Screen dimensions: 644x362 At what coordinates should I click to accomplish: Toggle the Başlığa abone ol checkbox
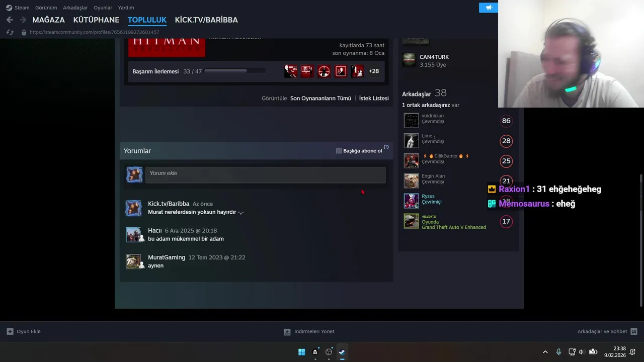click(339, 151)
